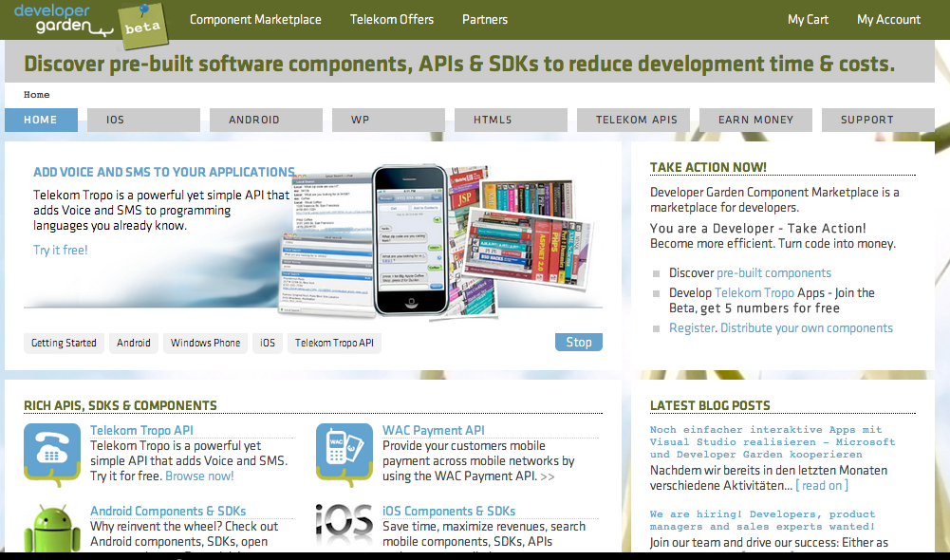Image resolution: width=950 pixels, height=560 pixels.
Task: Stop the banner slideshow
Action: (578, 343)
